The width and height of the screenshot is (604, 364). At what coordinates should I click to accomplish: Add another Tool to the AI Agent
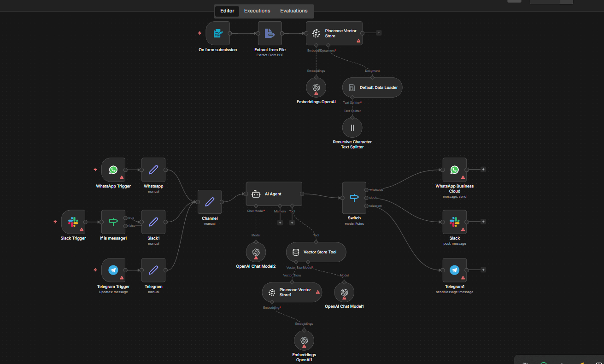tap(292, 223)
